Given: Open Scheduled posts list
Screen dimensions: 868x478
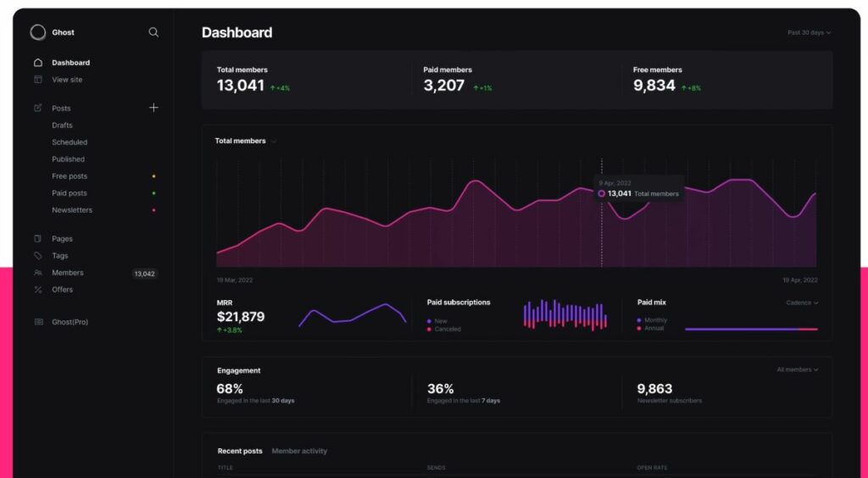Looking at the screenshot, I should point(70,142).
